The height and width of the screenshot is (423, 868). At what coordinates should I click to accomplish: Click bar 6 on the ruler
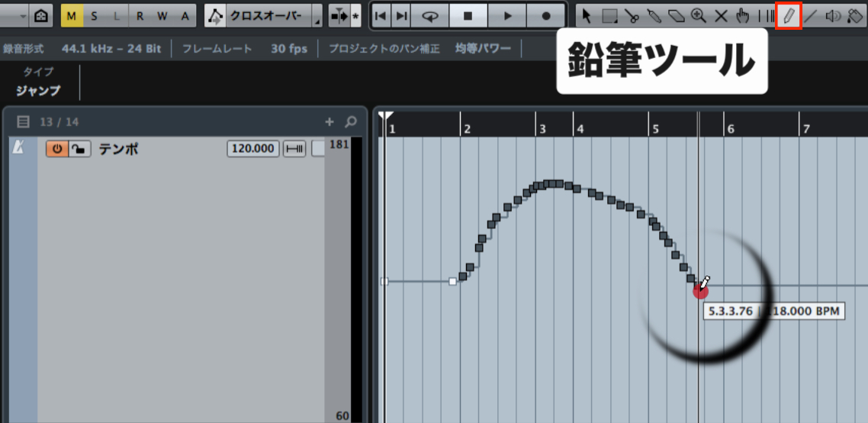tap(731, 129)
